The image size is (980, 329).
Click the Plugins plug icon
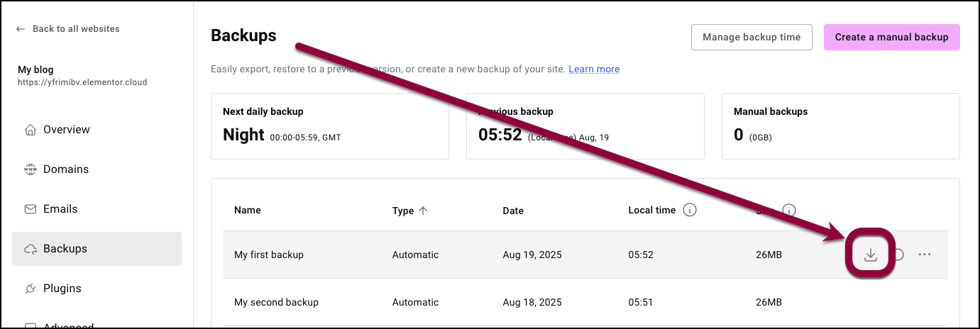(x=31, y=289)
